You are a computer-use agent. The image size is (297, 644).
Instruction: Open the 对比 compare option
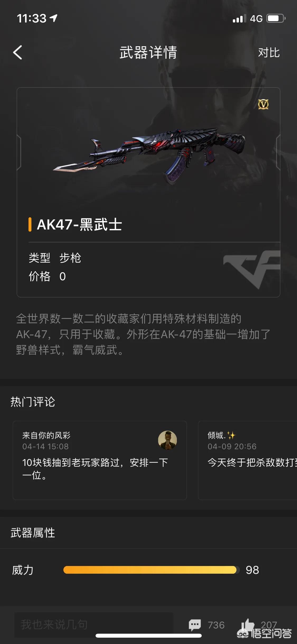click(269, 53)
